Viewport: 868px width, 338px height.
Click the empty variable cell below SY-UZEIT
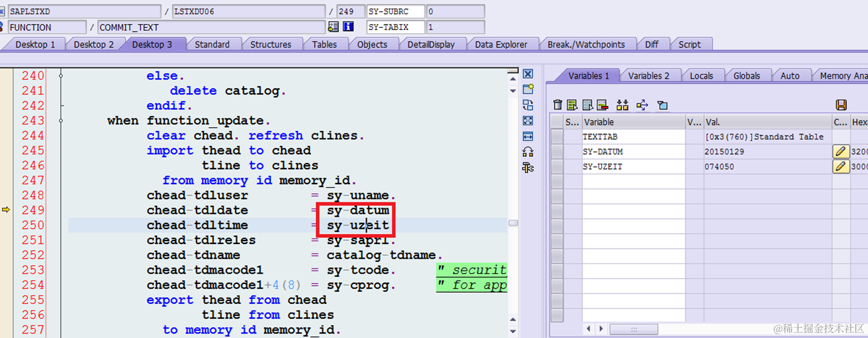pyautogui.click(x=633, y=181)
